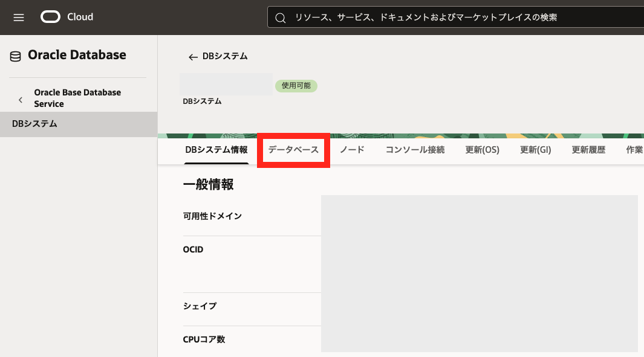Click the green 使用可能 status badge

point(296,86)
